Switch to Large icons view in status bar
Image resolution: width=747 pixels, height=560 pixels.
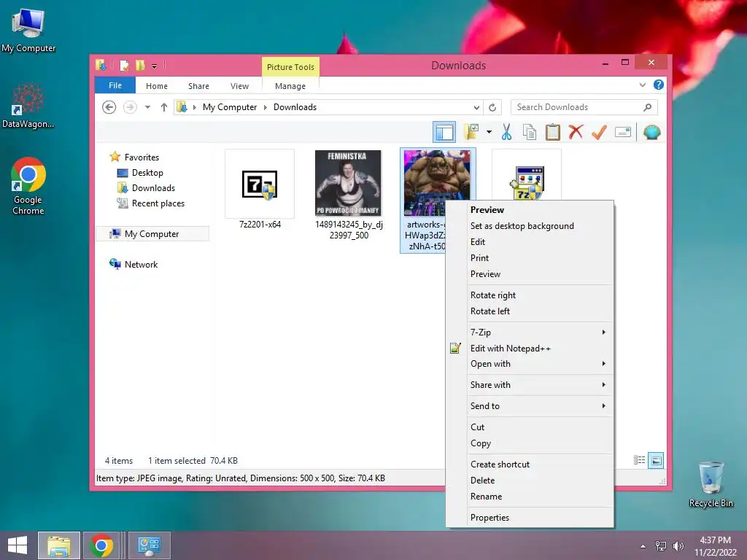pos(656,460)
